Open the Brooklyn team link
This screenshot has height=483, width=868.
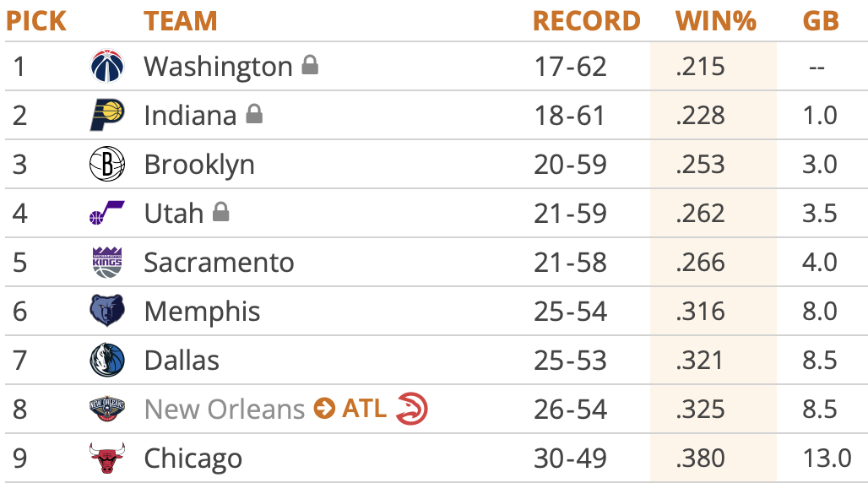[x=199, y=164]
